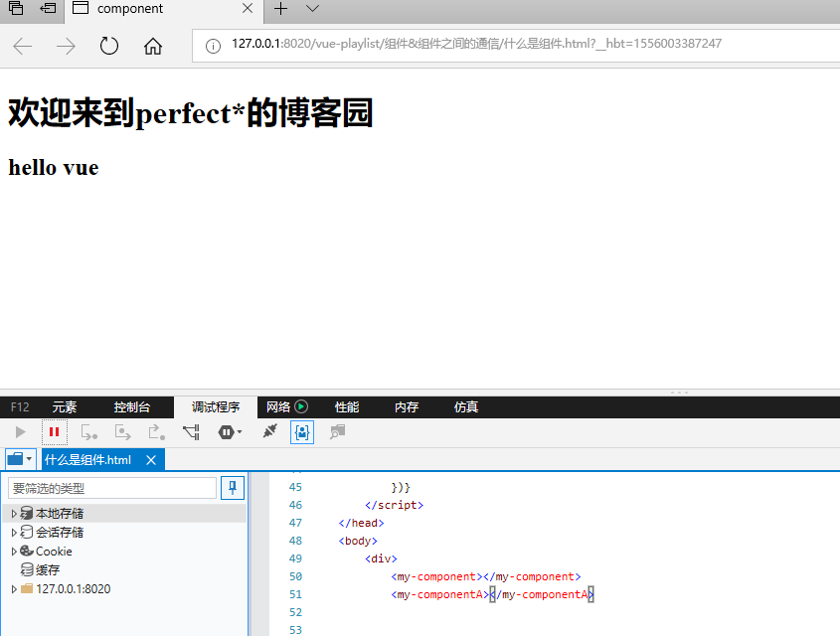This screenshot has height=636, width=840.
Task: Start network profiling green play icon
Action: [x=301, y=406]
